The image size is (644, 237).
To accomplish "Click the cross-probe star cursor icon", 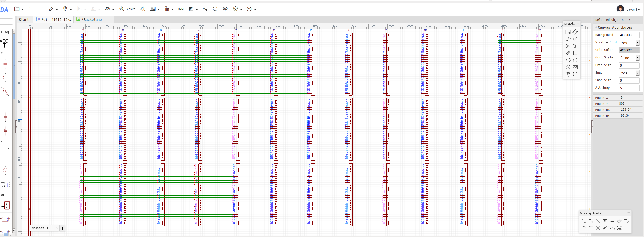I will click(x=143, y=9).
